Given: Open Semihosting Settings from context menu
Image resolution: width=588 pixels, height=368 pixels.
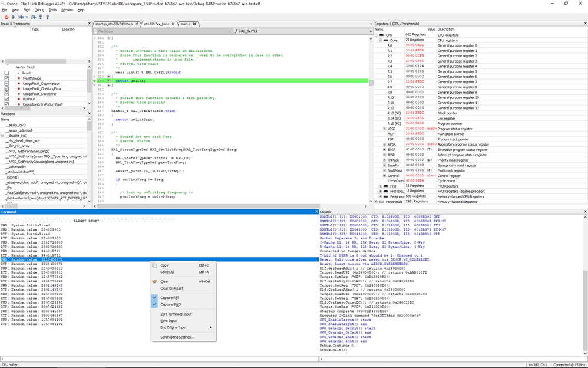Looking at the screenshot, I should (183, 337).
